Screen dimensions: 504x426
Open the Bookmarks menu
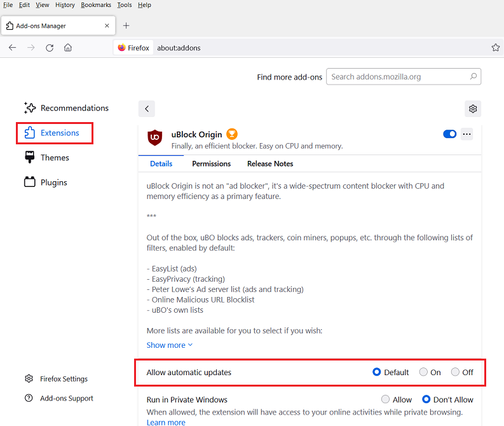(96, 5)
